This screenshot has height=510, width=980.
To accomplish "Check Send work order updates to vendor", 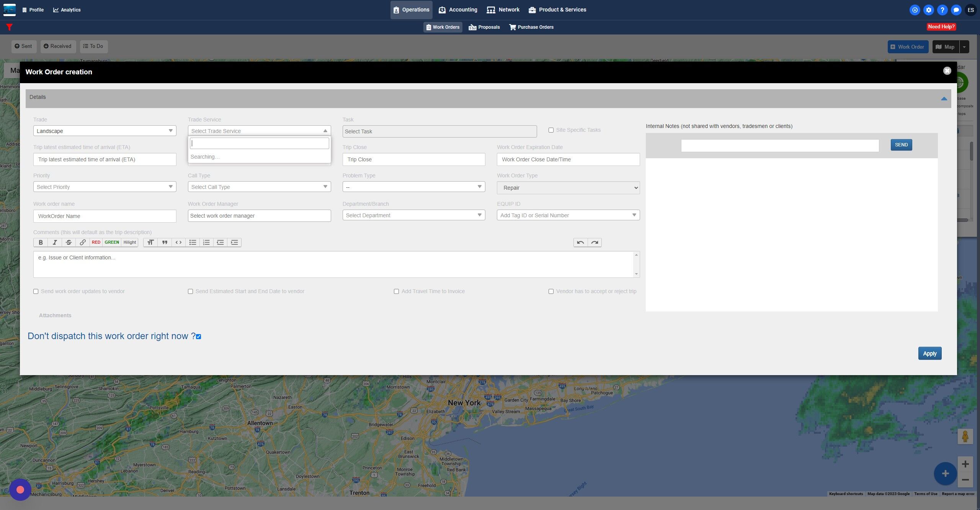I will tap(36, 292).
